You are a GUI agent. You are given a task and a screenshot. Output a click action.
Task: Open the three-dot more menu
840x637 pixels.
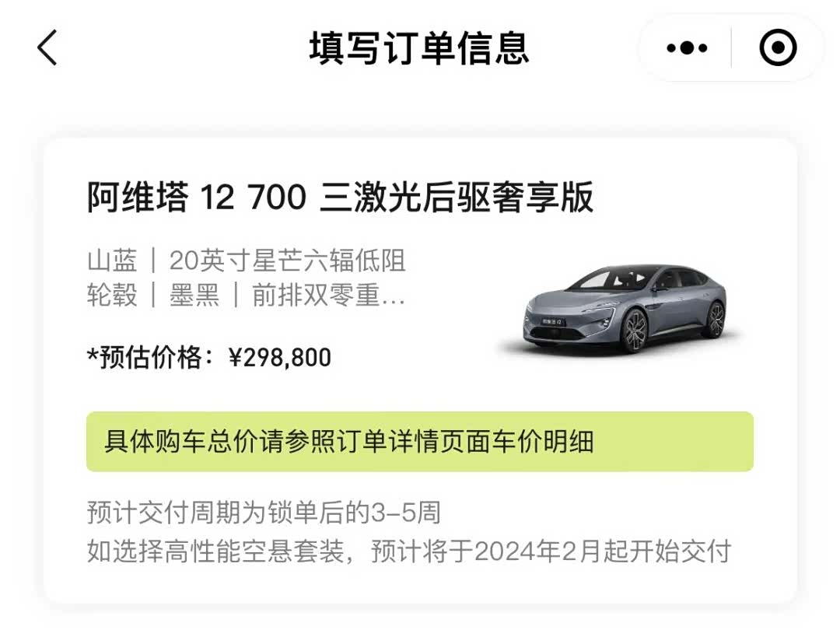click(687, 48)
